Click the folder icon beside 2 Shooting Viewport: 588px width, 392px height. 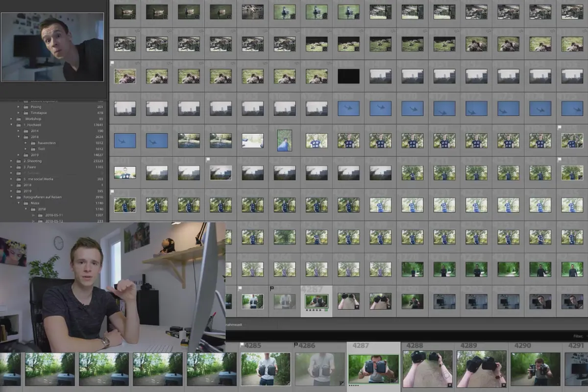tap(19, 161)
